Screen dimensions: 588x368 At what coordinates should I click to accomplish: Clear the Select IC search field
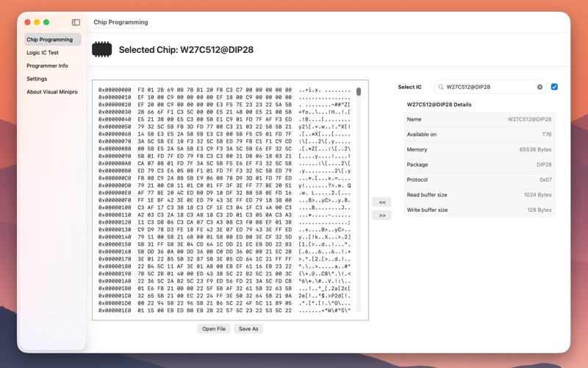click(x=539, y=87)
